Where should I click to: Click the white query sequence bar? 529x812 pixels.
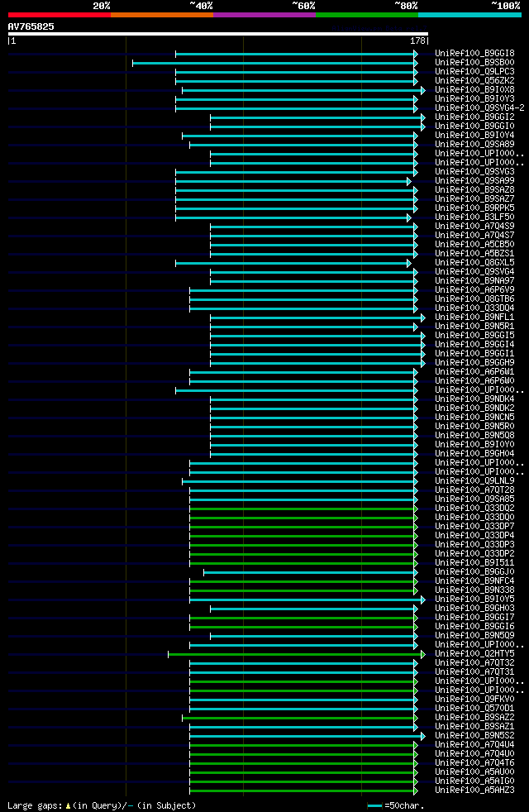(218, 34)
